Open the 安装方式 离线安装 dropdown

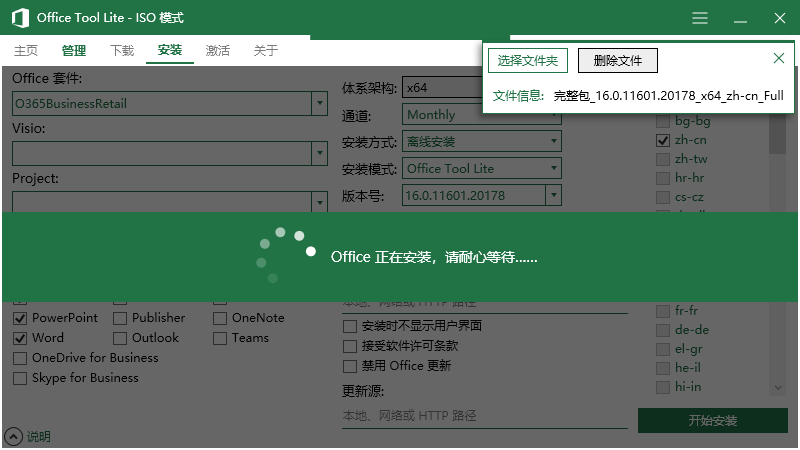click(x=482, y=141)
